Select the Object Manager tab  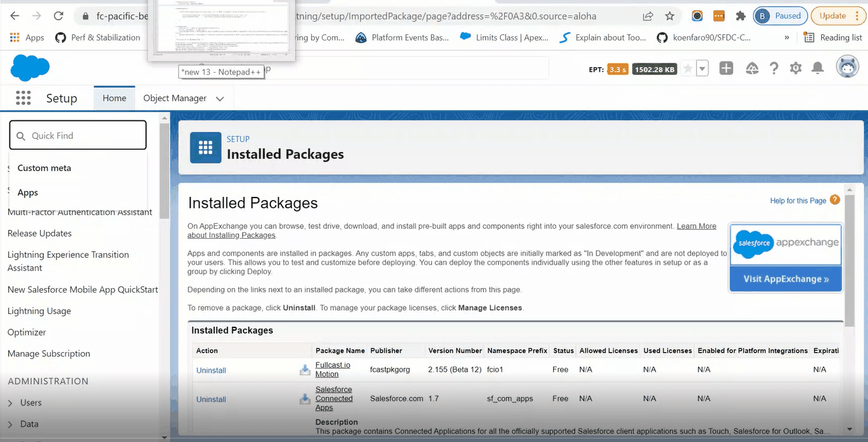coord(175,98)
